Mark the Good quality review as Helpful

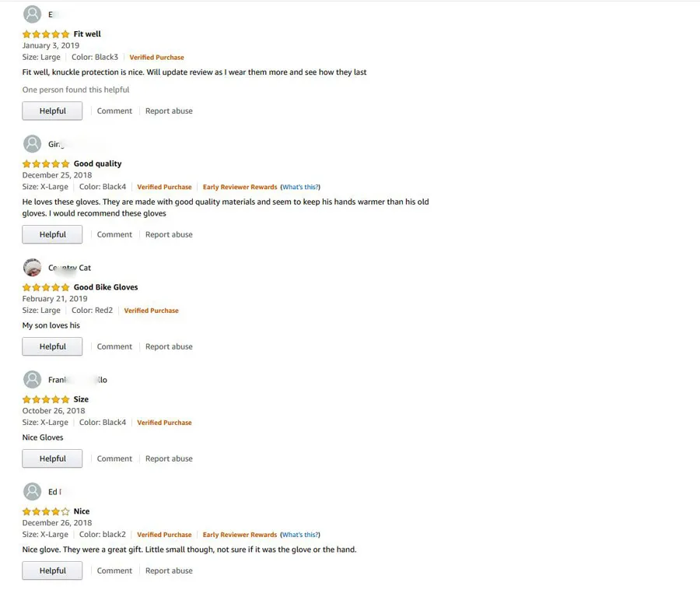[x=52, y=234]
